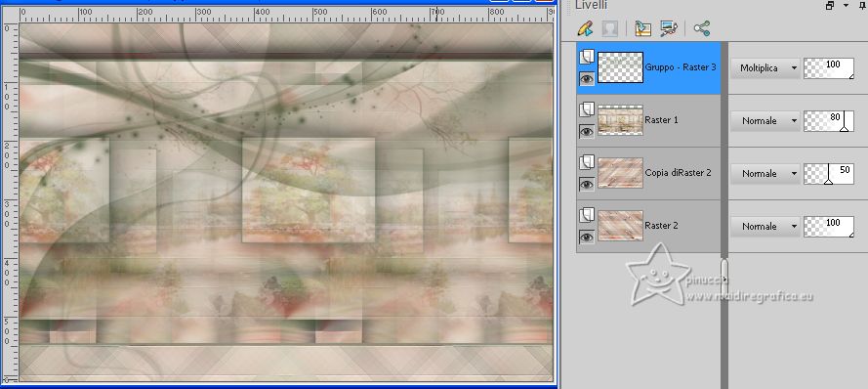The width and height of the screenshot is (868, 389).
Task: Click the Raster 1 layer thumbnail
Action: [621, 120]
